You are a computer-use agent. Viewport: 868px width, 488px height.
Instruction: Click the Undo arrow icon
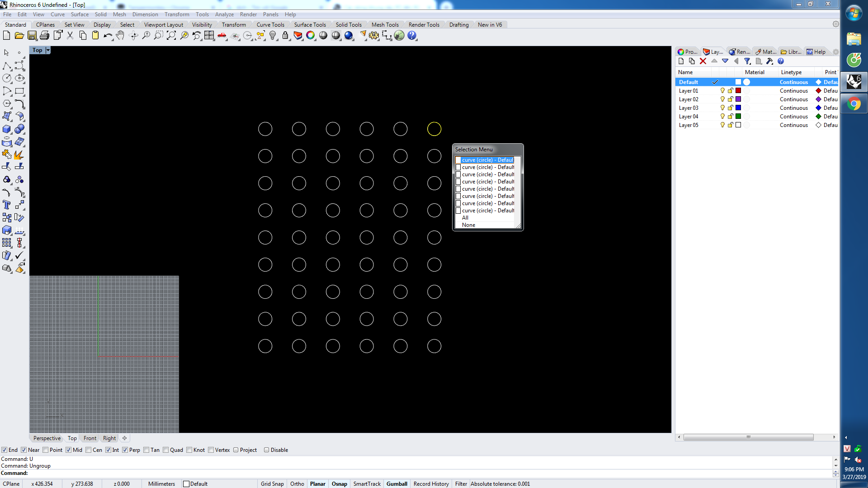click(x=107, y=36)
